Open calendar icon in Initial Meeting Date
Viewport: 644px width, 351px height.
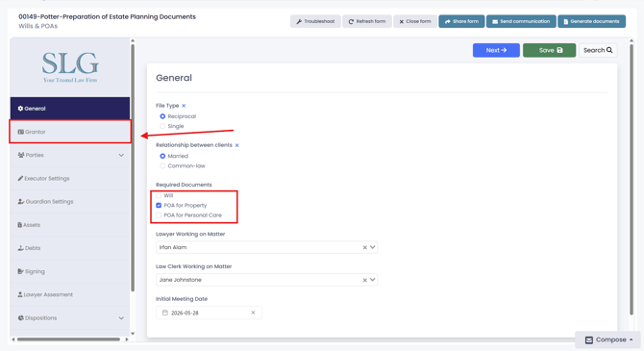click(x=164, y=313)
